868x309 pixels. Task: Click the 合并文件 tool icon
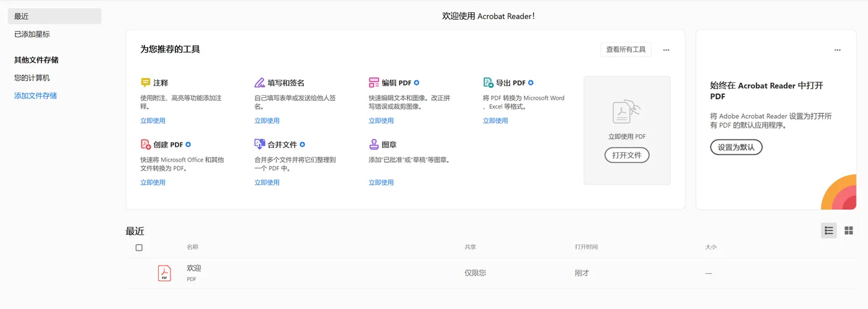point(260,144)
